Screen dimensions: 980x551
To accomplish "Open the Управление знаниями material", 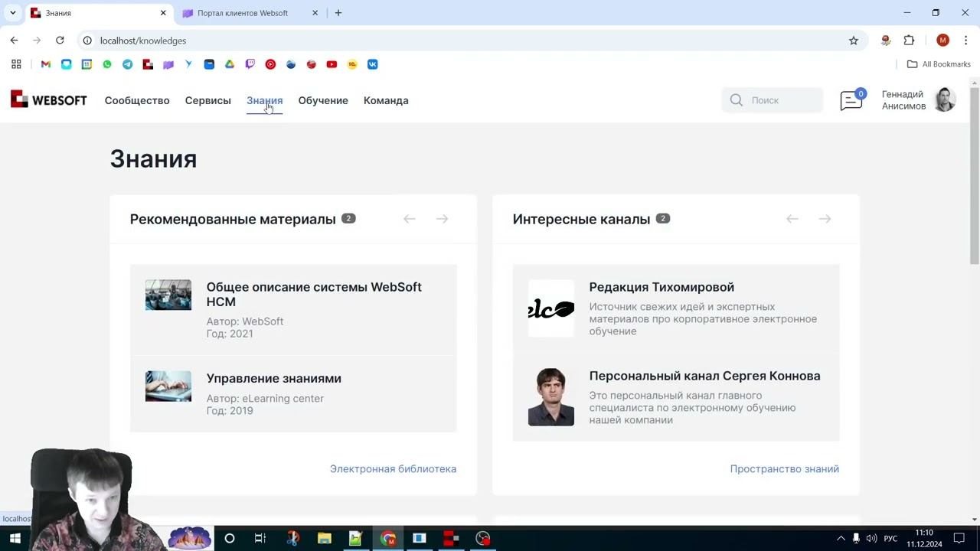I will point(274,379).
